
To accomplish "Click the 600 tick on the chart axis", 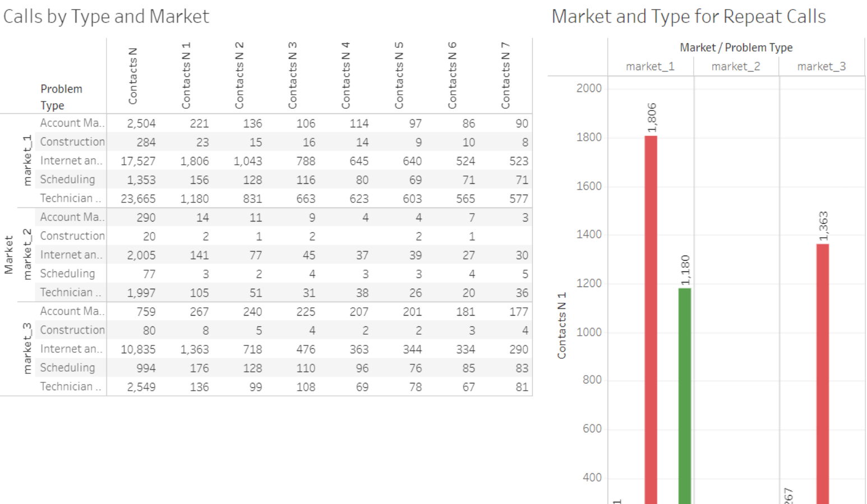I will (x=592, y=428).
